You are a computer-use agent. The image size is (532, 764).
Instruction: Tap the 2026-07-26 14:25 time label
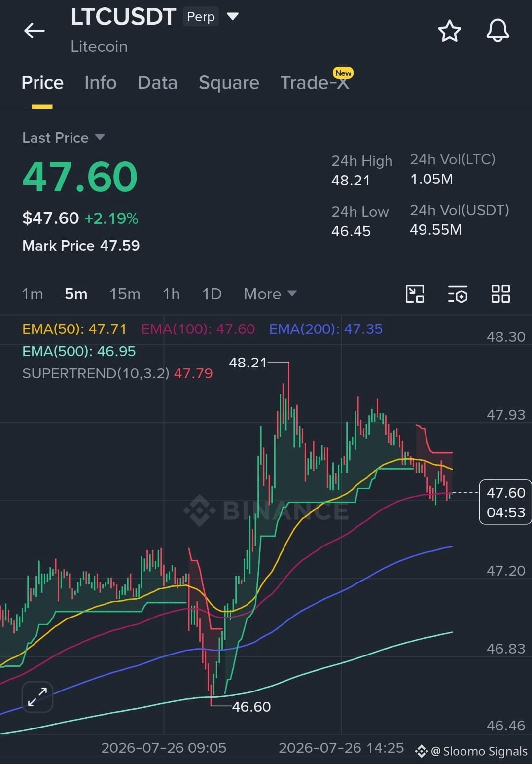341,748
